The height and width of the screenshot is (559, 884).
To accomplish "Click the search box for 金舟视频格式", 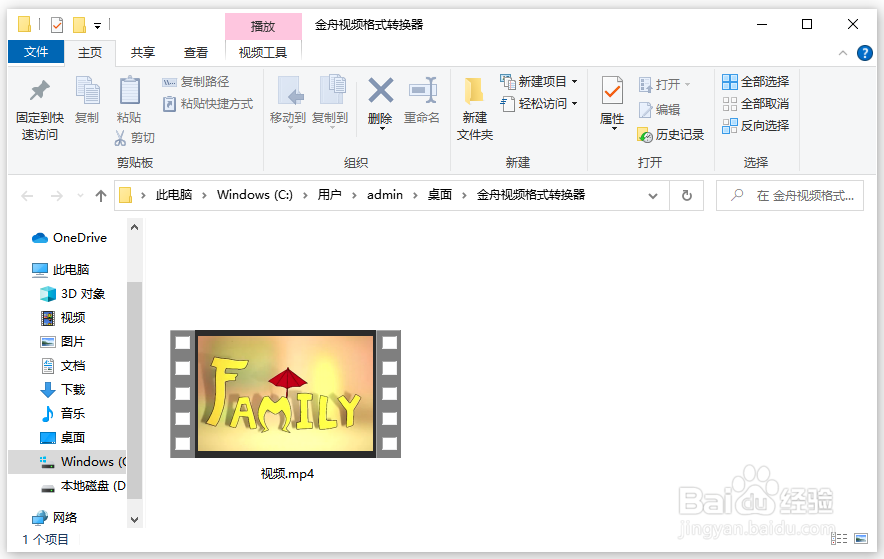I will [x=790, y=196].
